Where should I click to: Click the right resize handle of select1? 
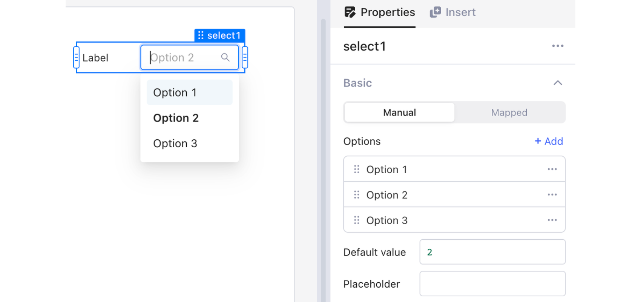(245, 58)
